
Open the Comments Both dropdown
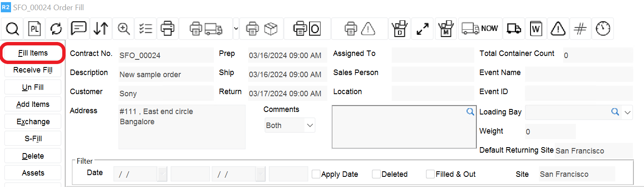pos(310,126)
